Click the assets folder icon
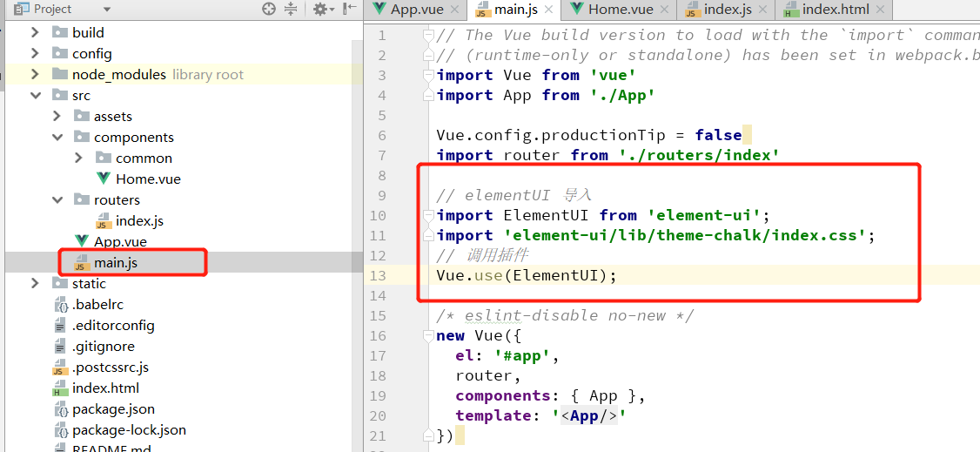The height and width of the screenshot is (452, 980). (x=82, y=117)
